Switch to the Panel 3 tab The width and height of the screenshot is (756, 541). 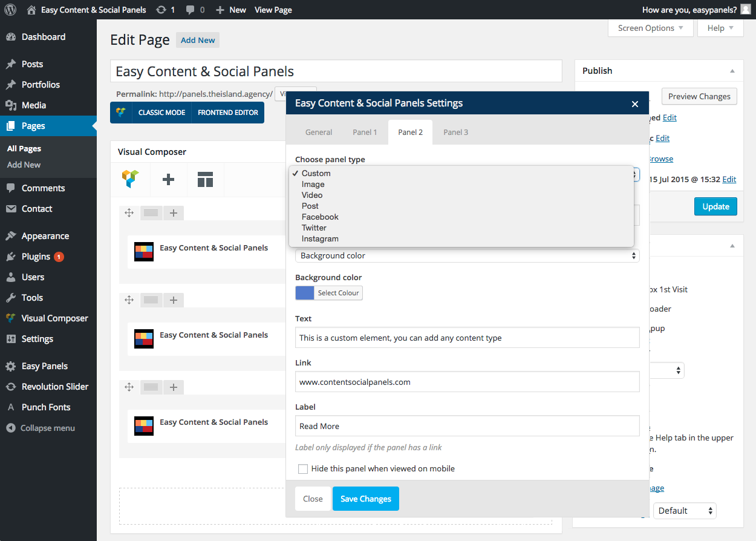coord(455,132)
